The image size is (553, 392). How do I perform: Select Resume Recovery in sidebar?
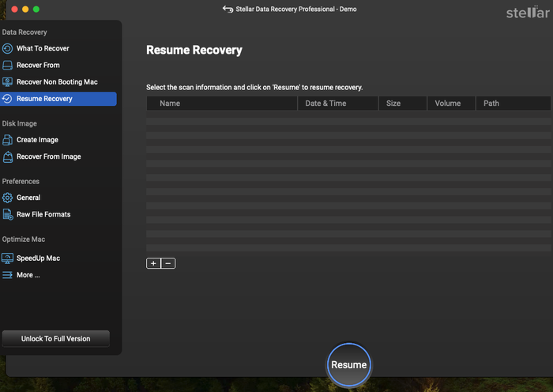[58, 99]
